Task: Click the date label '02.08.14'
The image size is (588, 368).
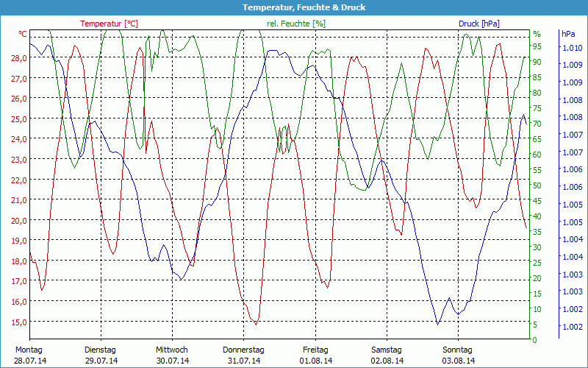Action: pyautogui.click(x=387, y=361)
